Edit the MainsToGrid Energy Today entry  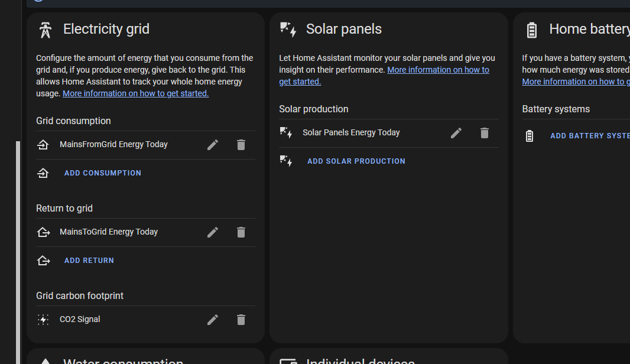[213, 232]
